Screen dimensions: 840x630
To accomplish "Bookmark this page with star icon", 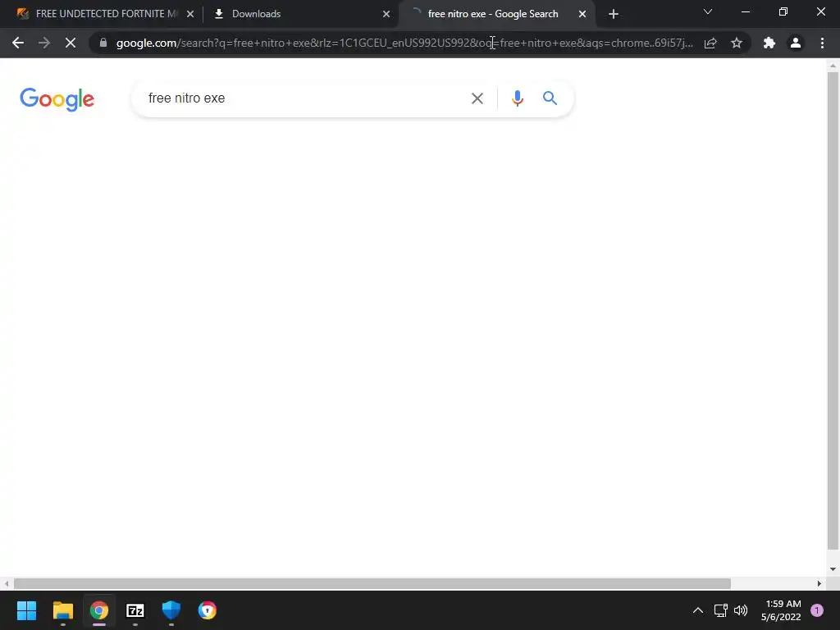I will (737, 43).
